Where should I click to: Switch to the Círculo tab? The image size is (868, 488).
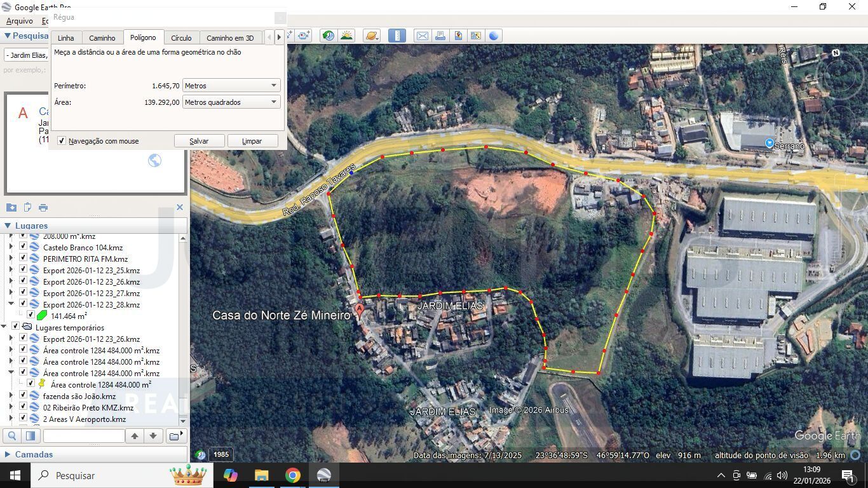pyautogui.click(x=181, y=38)
